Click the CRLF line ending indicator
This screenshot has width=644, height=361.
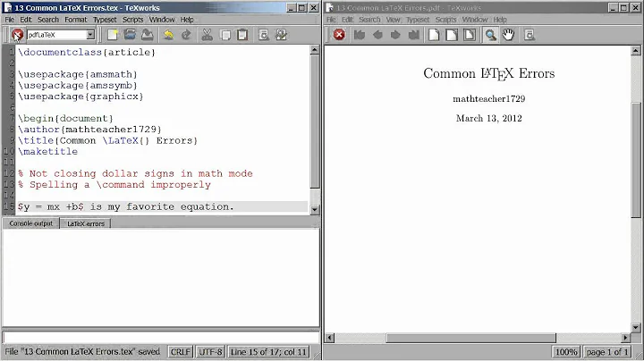[180, 353]
